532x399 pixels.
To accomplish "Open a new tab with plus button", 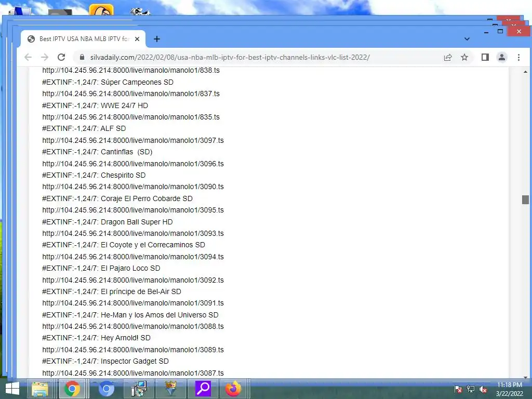I will 157,39.
